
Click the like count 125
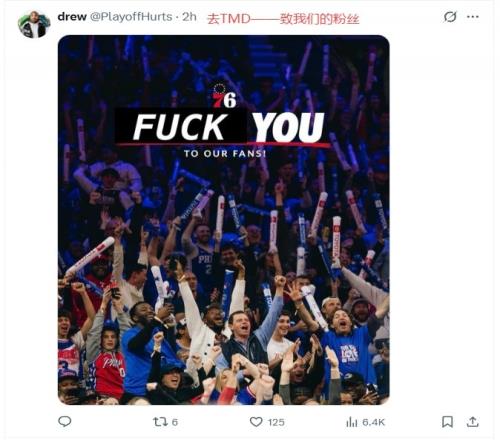pyautogui.click(x=276, y=422)
